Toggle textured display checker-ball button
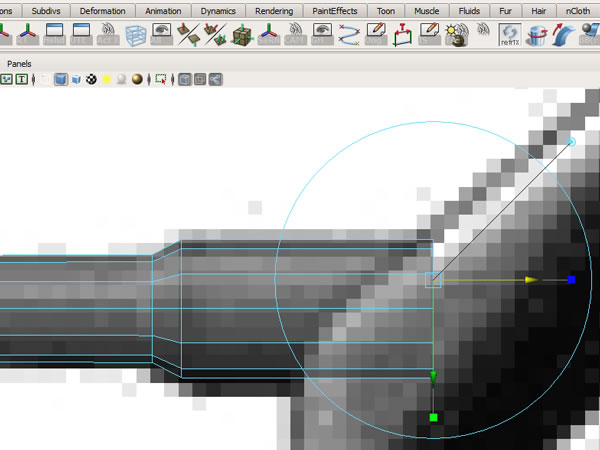 [x=91, y=80]
